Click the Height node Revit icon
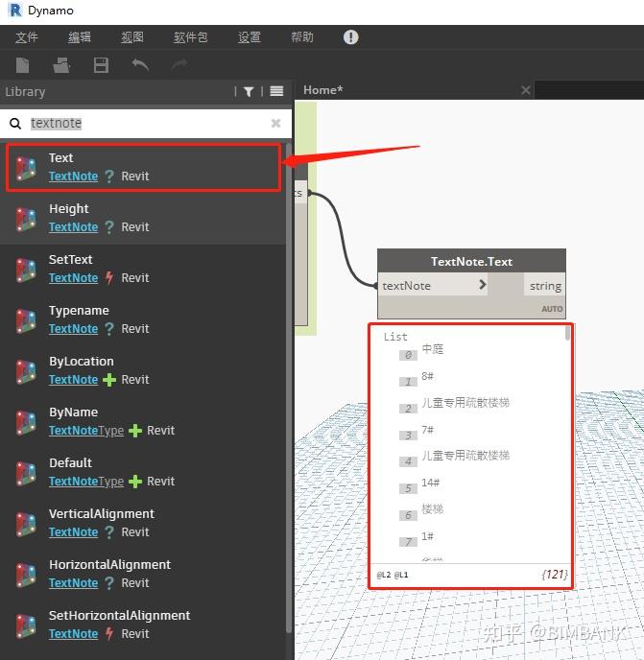The height and width of the screenshot is (660, 644). tap(26, 219)
